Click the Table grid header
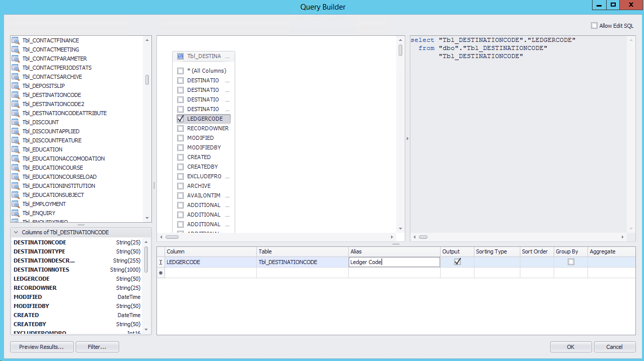The height and width of the screenshot is (361, 644). click(303, 251)
